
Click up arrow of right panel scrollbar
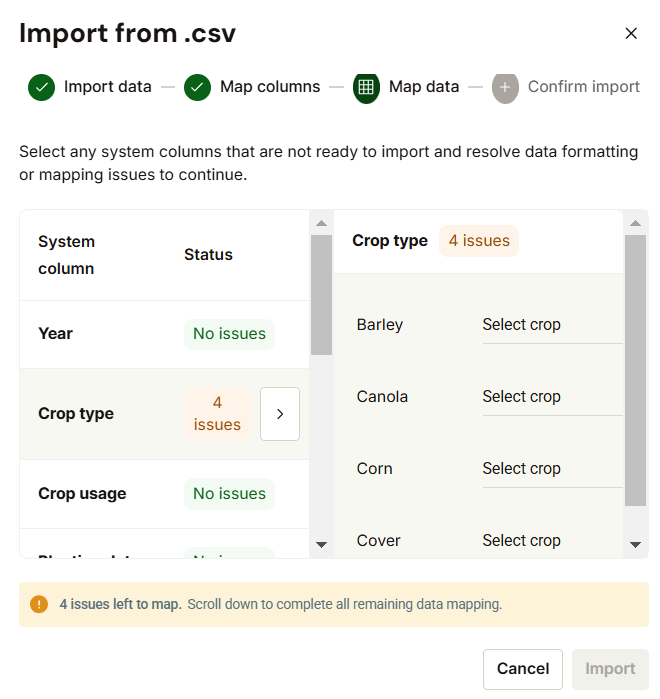coord(635,223)
